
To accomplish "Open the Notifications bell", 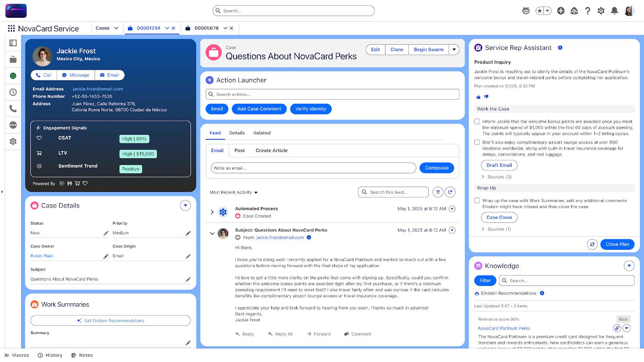I will (614, 11).
